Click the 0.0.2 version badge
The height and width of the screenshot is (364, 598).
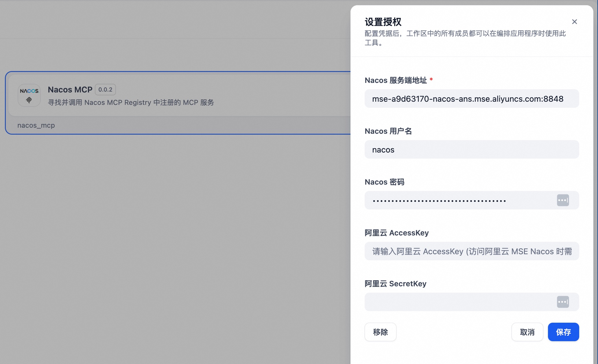(105, 90)
